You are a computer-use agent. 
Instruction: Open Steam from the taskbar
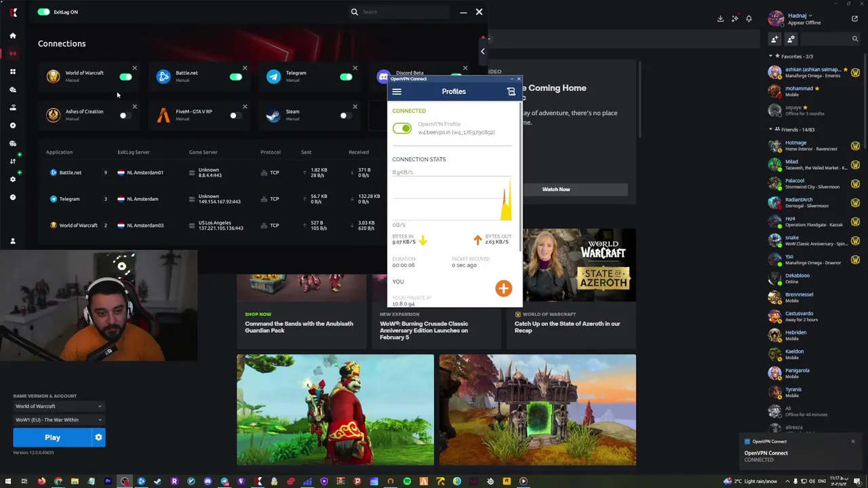tap(158, 481)
